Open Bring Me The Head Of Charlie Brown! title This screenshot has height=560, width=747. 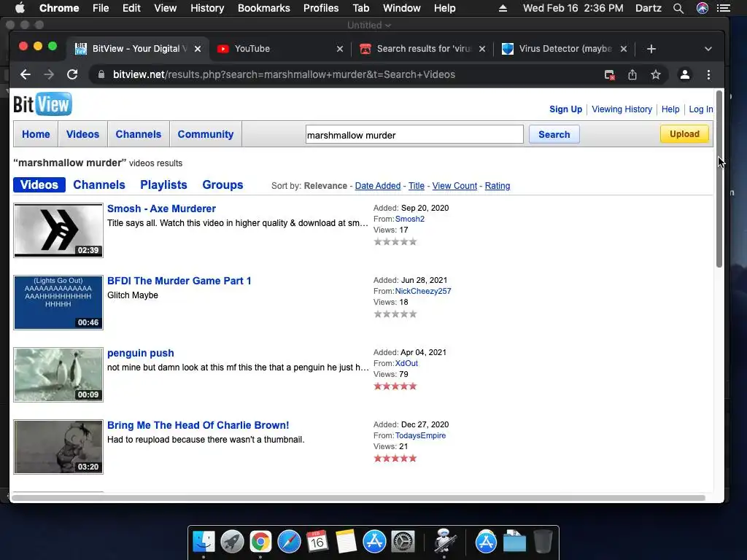[198, 425]
